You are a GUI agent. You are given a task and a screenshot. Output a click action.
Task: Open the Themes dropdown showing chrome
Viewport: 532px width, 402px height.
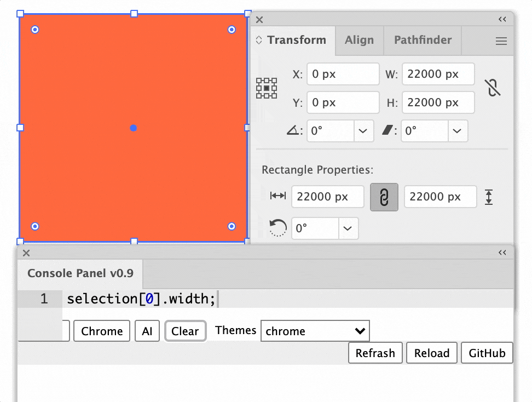point(315,331)
